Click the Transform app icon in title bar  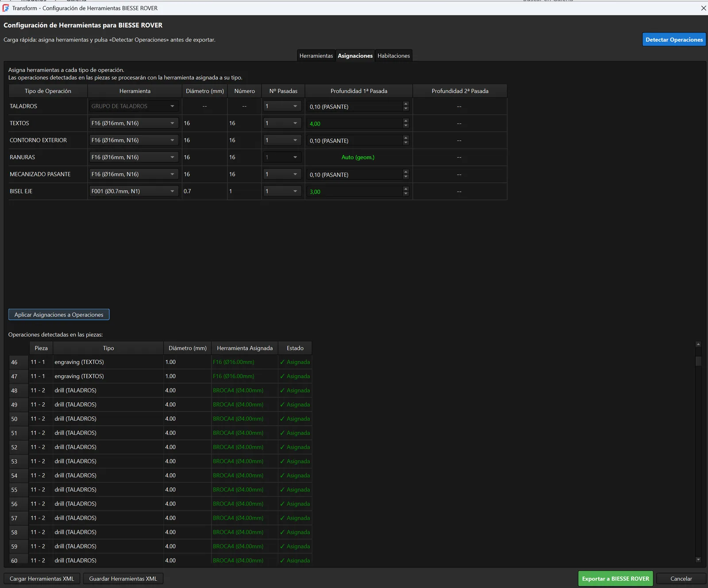6,8
